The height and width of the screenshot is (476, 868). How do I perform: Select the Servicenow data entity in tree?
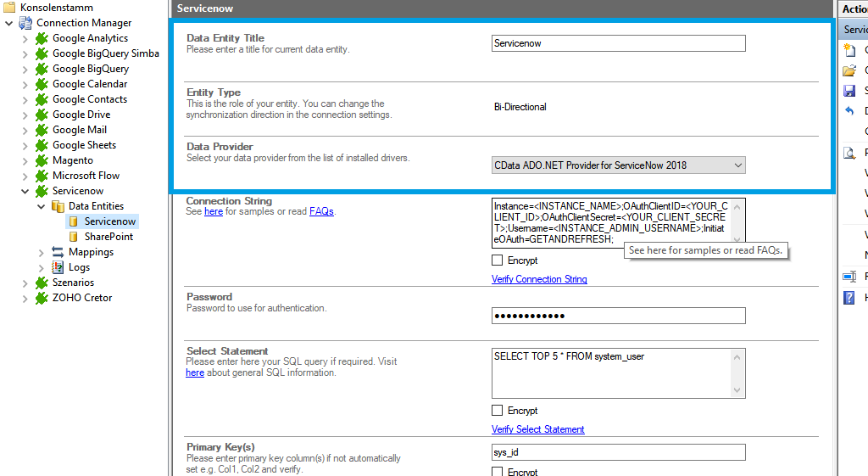tap(109, 221)
